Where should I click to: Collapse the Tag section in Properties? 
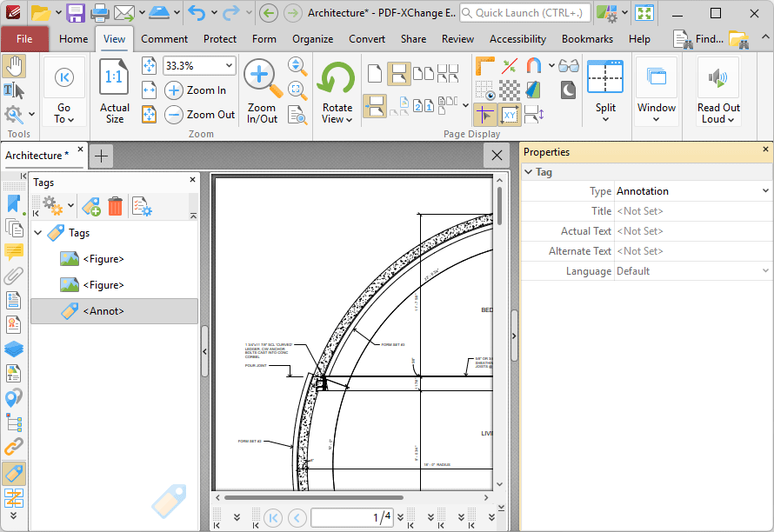tap(529, 172)
